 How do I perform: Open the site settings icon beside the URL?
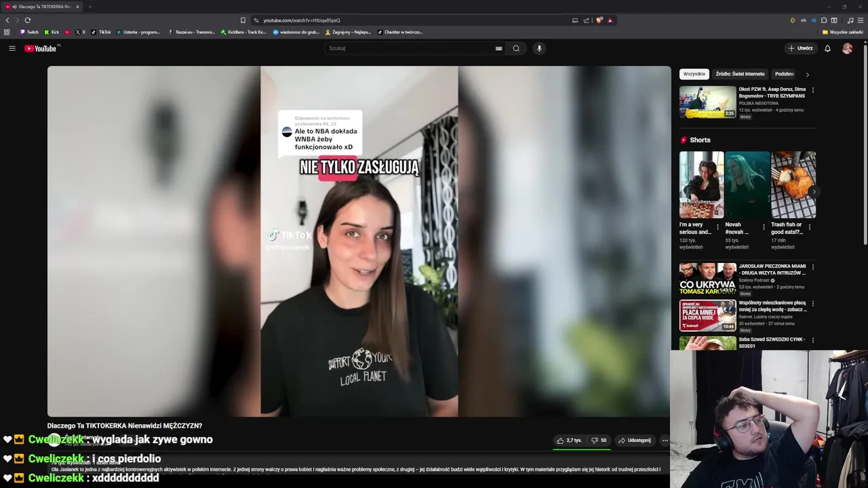coord(256,20)
